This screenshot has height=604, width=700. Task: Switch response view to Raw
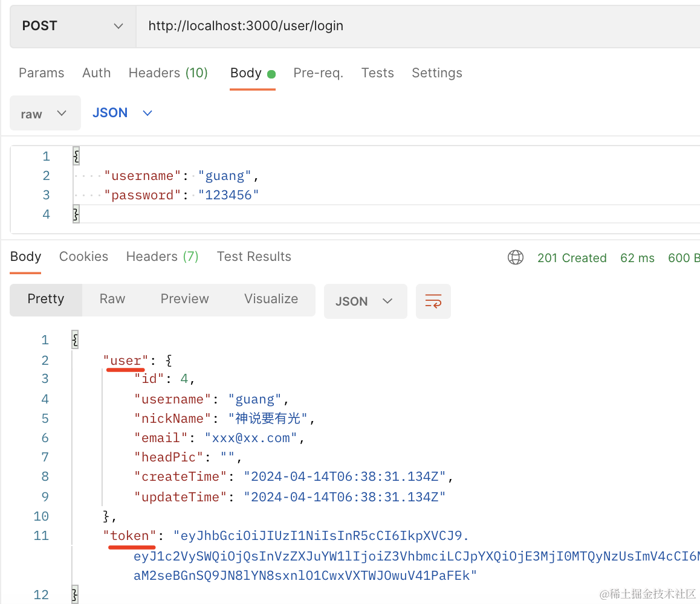112,299
